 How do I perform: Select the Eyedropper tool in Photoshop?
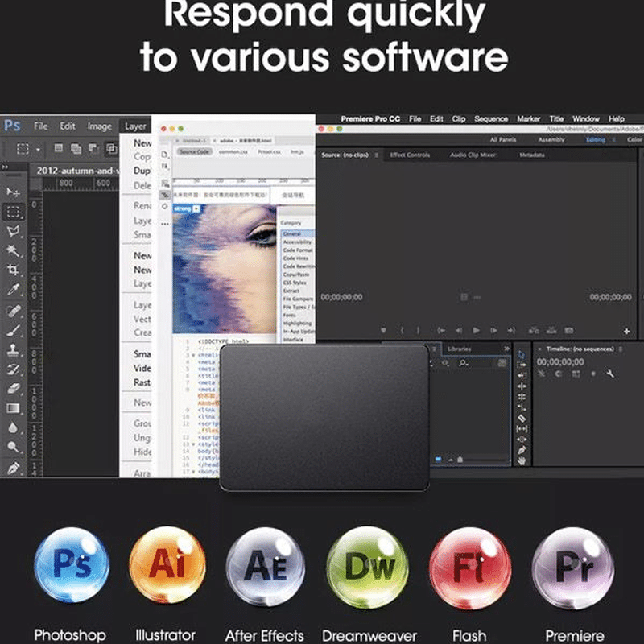point(13,290)
